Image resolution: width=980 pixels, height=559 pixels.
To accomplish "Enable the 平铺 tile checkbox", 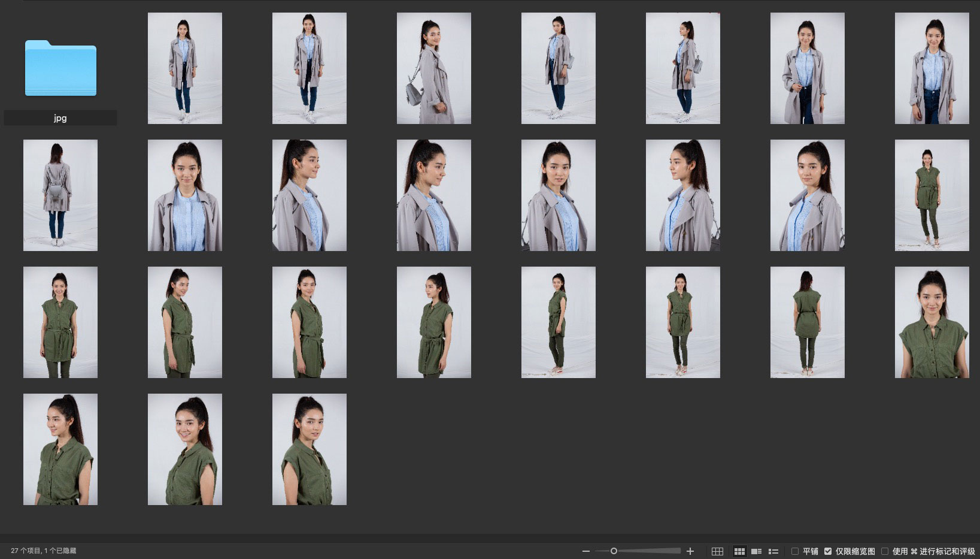I will tap(795, 551).
